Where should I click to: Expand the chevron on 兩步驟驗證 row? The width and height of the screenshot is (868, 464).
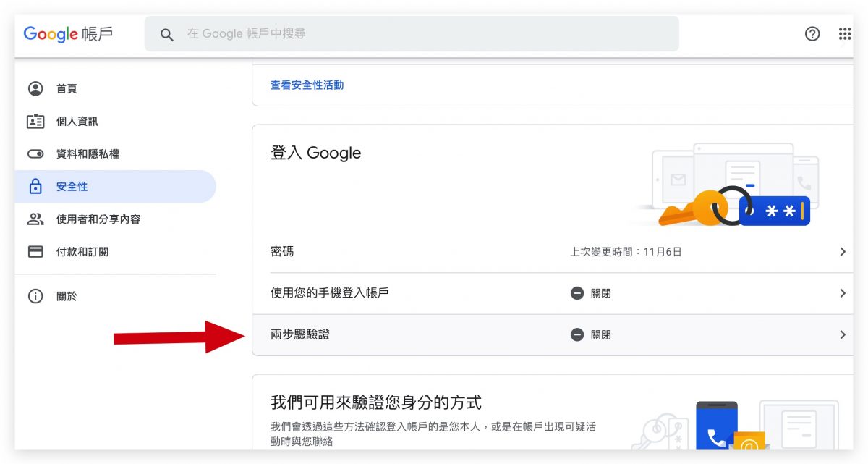tap(843, 335)
